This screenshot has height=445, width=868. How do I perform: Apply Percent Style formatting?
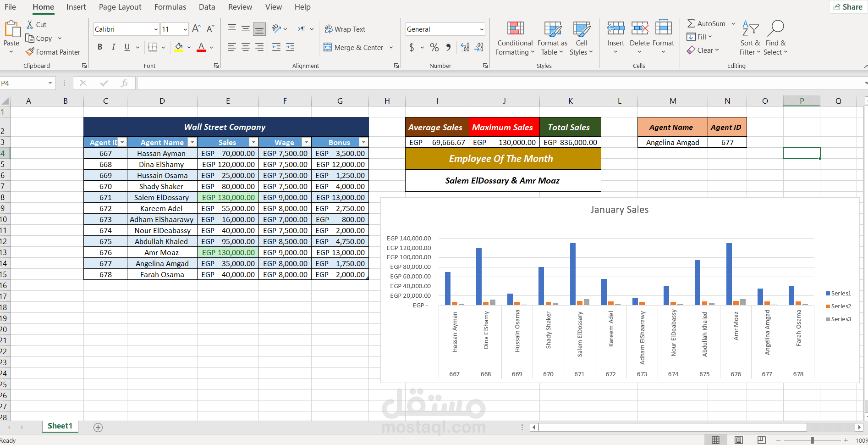[x=434, y=47]
